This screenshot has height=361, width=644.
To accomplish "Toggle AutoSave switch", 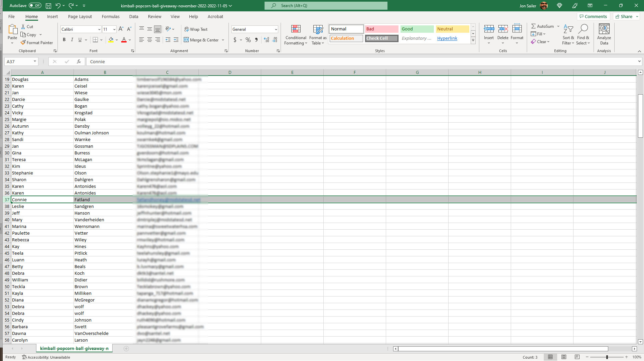I will click(35, 6).
